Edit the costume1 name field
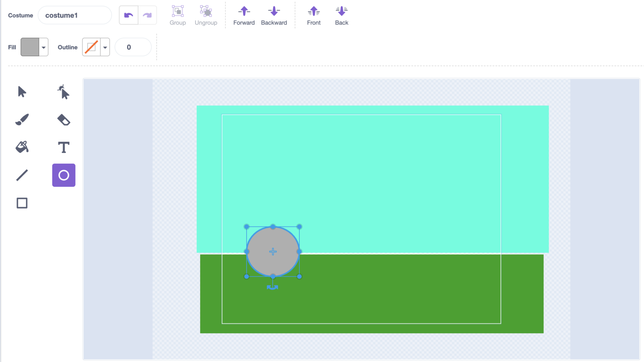 coord(75,15)
